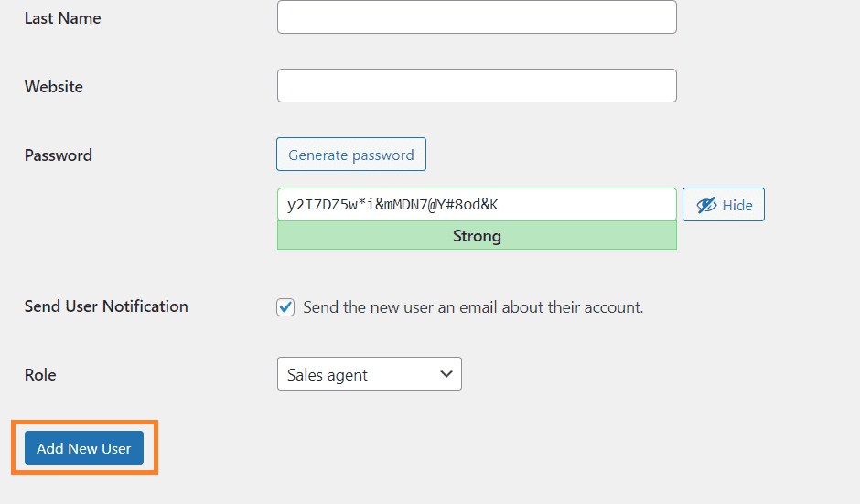Screen dimensions: 860x504
Task: Click the word Strong in the strength meter
Action: [x=477, y=236]
